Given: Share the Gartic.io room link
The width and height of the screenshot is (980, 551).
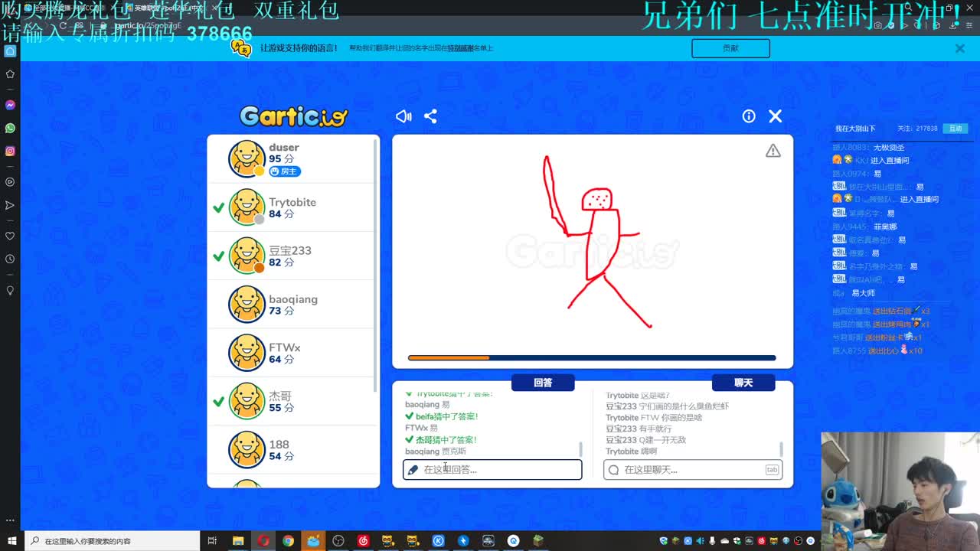Looking at the screenshot, I should pyautogui.click(x=430, y=116).
